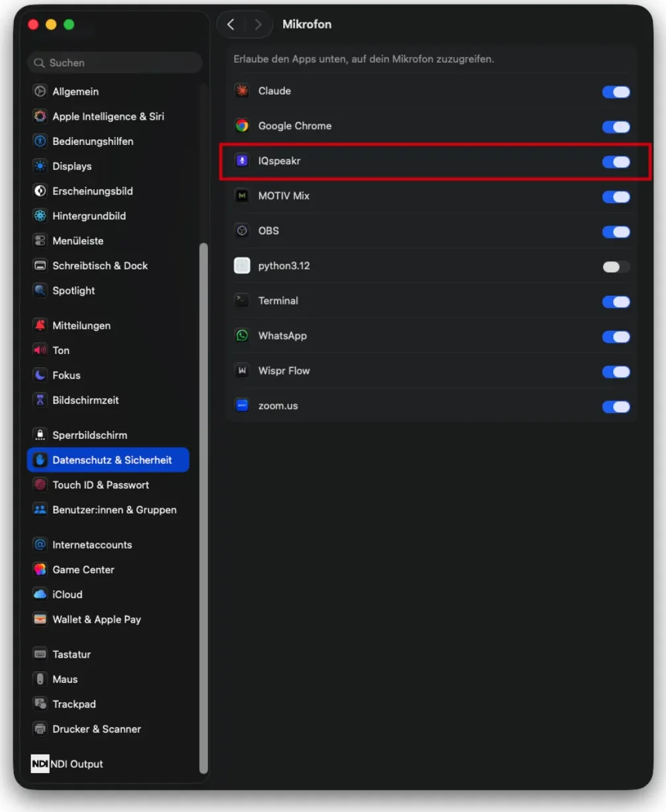Click the Schreibtisch & Dock icon
The height and width of the screenshot is (812, 666).
(40, 265)
